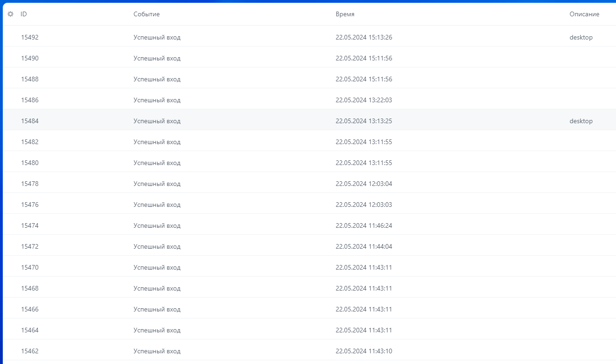Image resolution: width=616 pixels, height=364 pixels.
Task: Click time 22.05.2024 12:03:04
Action: pyautogui.click(x=364, y=184)
